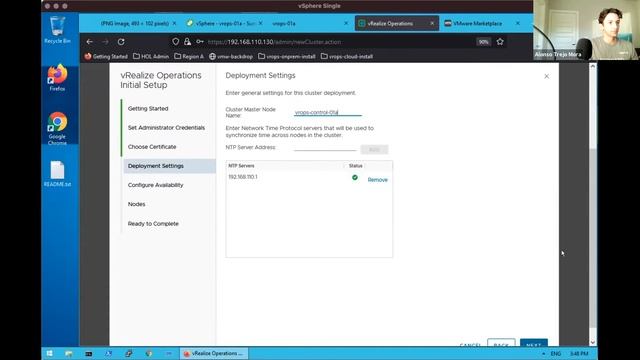Click the scrollbar down arrow
The height and width of the screenshot is (360, 640).
click(593, 343)
